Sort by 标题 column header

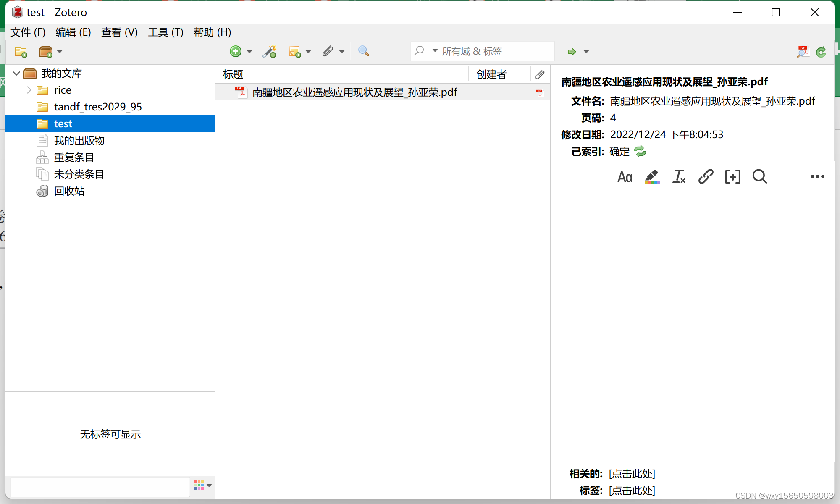342,74
